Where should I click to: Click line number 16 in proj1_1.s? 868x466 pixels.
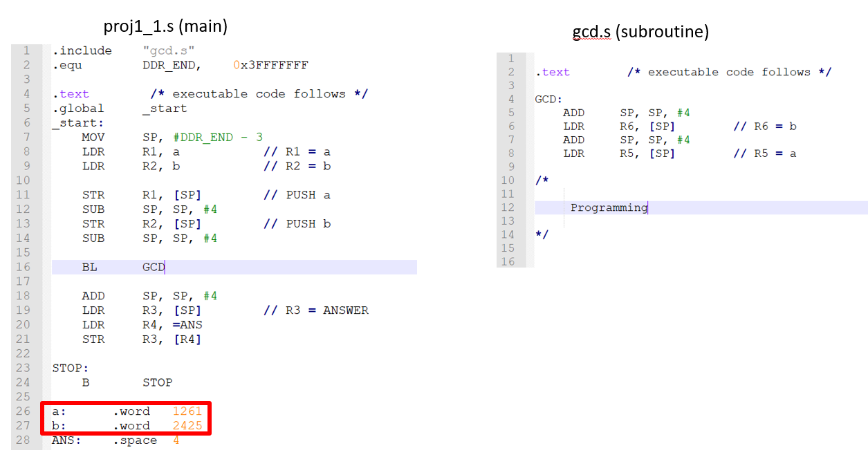(23, 267)
